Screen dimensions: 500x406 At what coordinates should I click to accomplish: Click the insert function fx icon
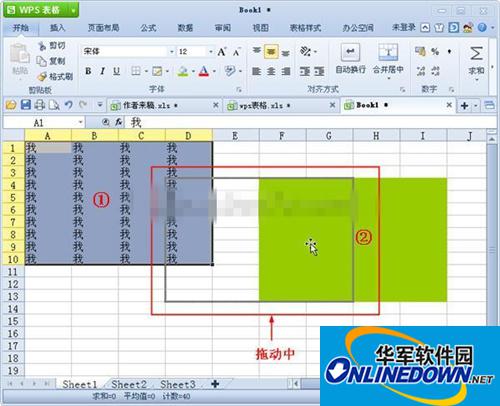tap(118, 122)
